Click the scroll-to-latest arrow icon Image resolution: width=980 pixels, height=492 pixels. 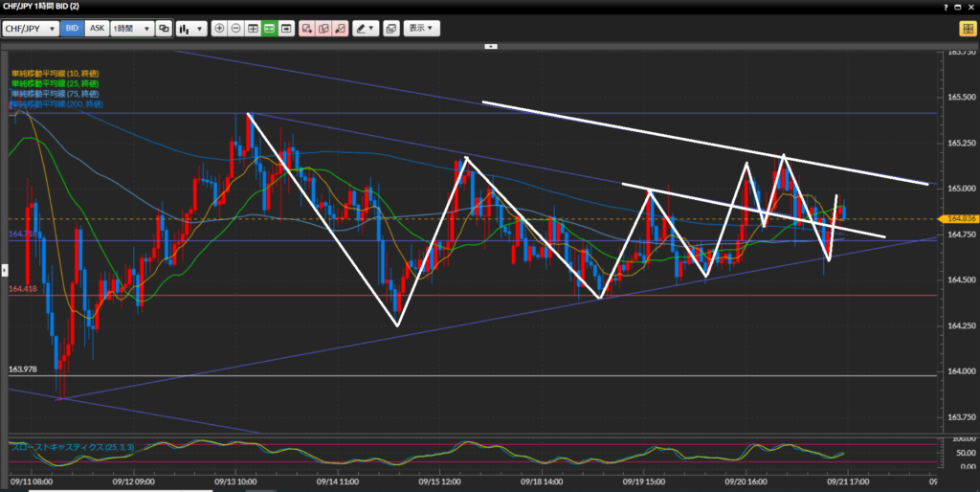pyautogui.click(x=285, y=29)
